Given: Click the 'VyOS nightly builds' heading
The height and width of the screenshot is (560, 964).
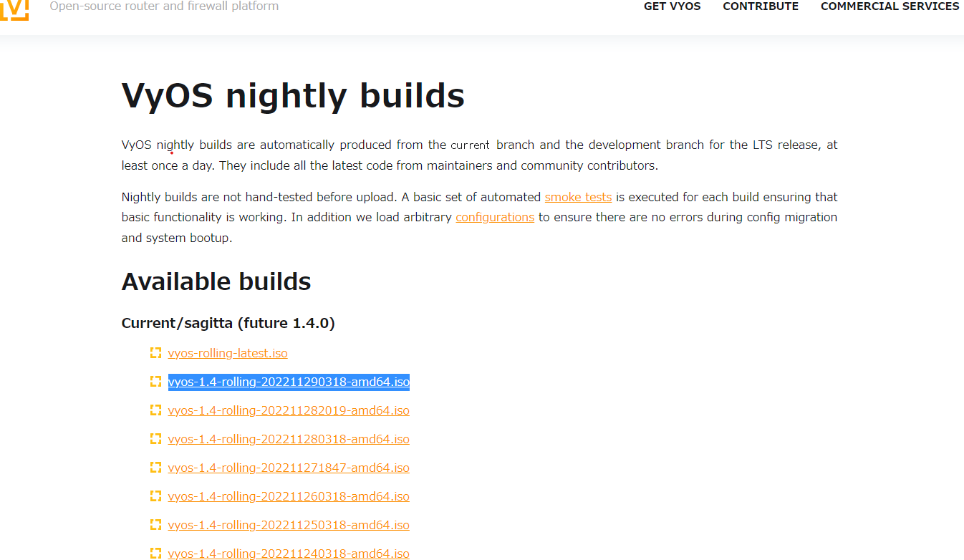Looking at the screenshot, I should pos(293,95).
